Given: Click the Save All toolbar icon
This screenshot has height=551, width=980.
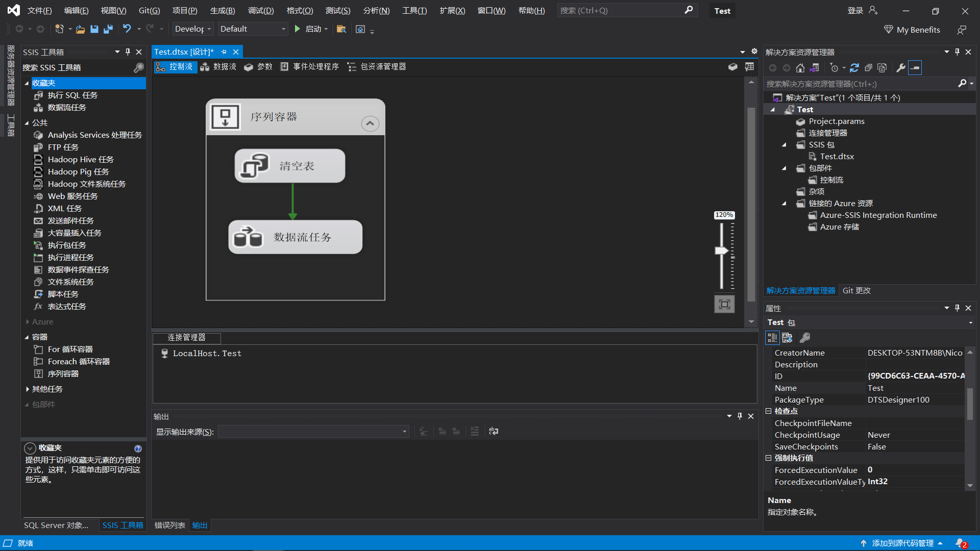Looking at the screenshot, I should point(108,29).
